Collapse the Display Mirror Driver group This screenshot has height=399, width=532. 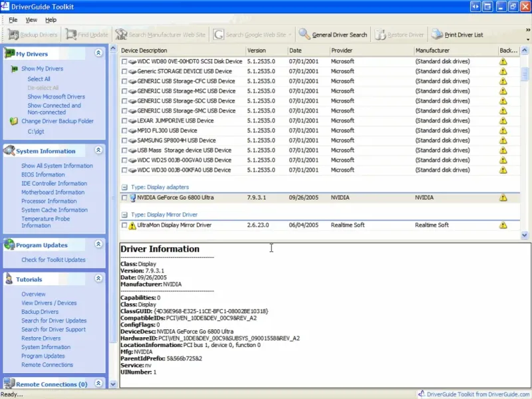click(x=124, y=215)
